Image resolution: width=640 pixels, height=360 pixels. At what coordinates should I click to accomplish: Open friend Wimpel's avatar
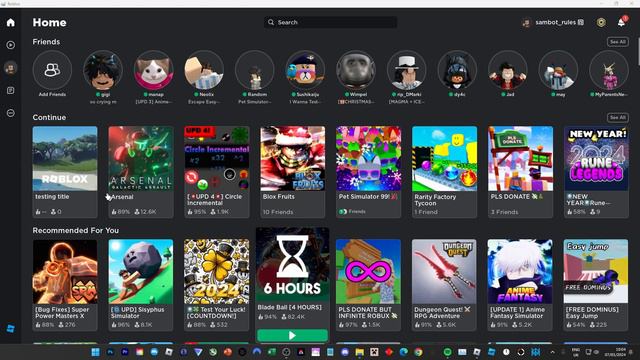pyautogui.click(x=356, y=70)
